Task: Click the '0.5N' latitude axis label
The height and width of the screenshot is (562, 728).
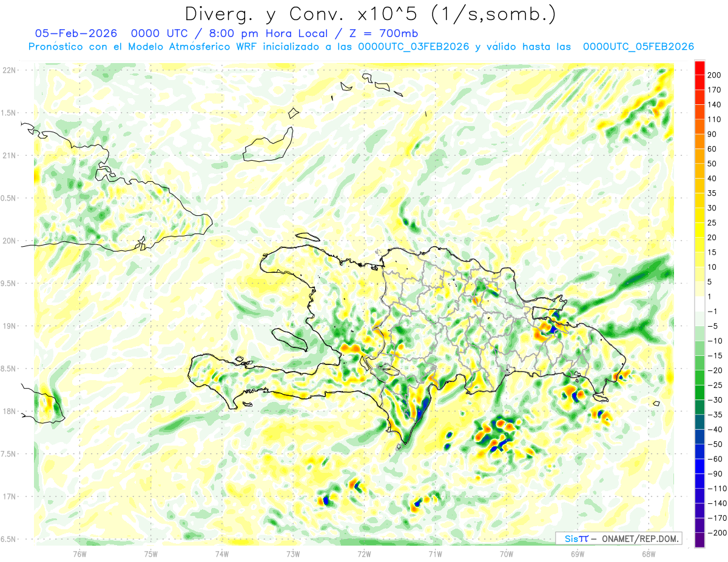Action: coord(9,198)
